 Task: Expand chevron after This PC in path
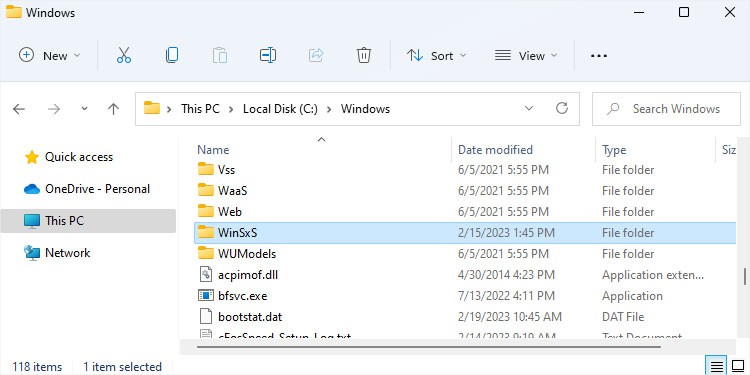tap(232, 109)
